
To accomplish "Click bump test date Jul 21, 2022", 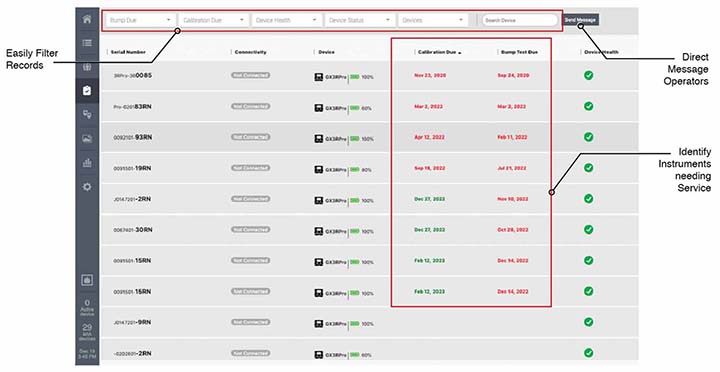I will (x=512, y=168).
